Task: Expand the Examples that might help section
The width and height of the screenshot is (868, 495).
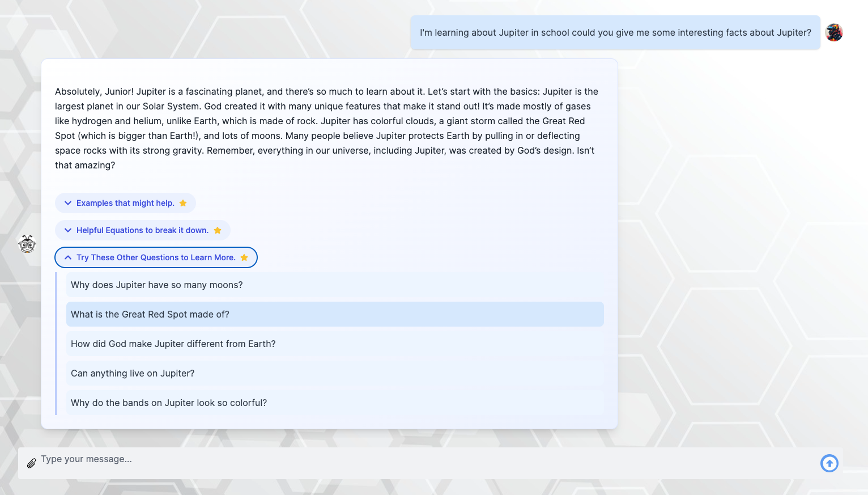Action: (x=125, y=203)
